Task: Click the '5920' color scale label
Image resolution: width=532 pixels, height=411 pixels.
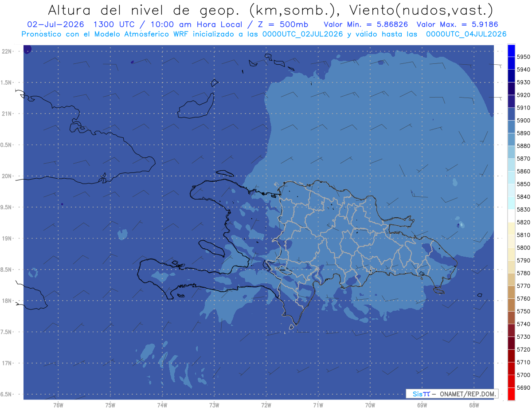Action: tap(524, 95)
